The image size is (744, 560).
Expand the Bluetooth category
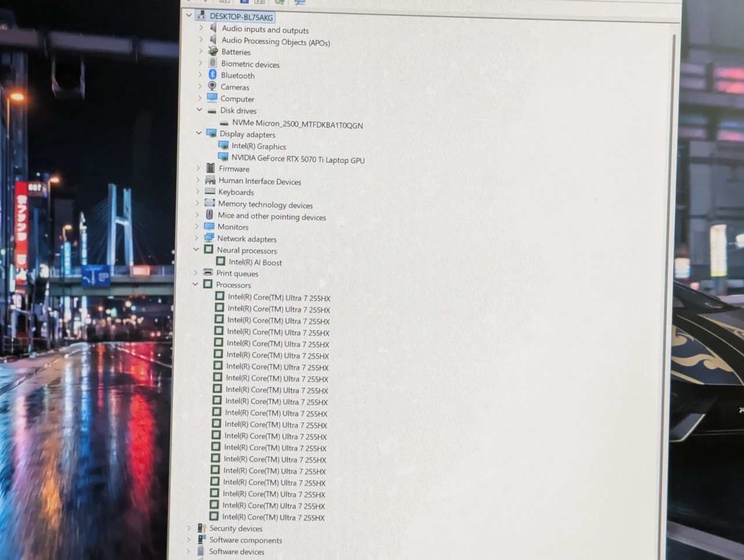click(200, 74)
